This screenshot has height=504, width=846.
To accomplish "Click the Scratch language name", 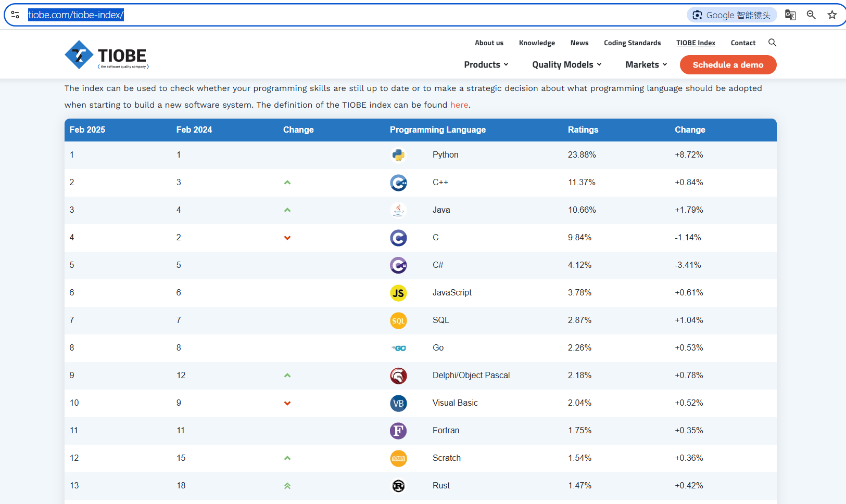I will pos(447,458).
